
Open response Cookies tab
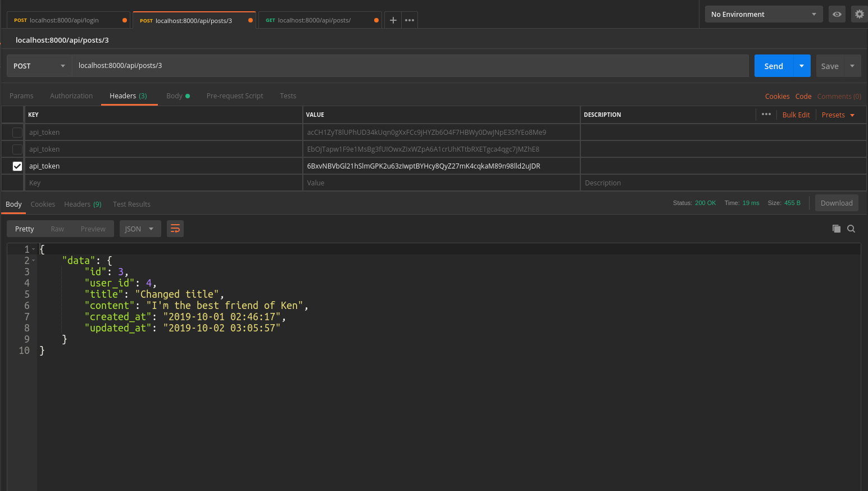[x=43, y=204]
